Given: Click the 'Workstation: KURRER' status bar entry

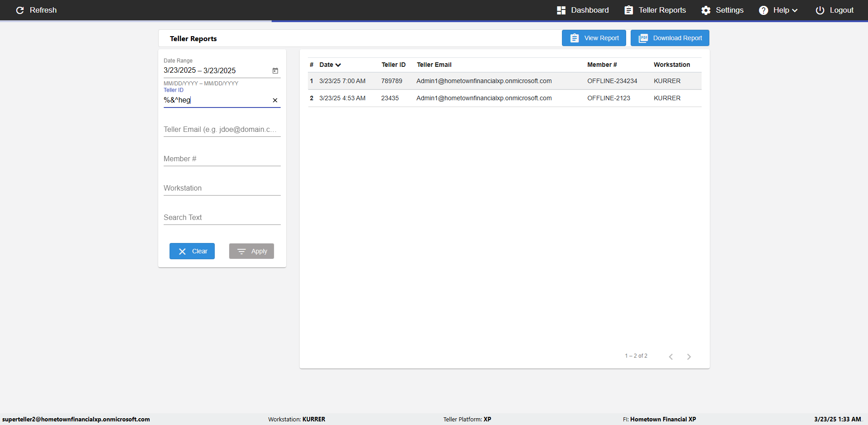Looking at the screenshot, I should click(x=297, y=419).
